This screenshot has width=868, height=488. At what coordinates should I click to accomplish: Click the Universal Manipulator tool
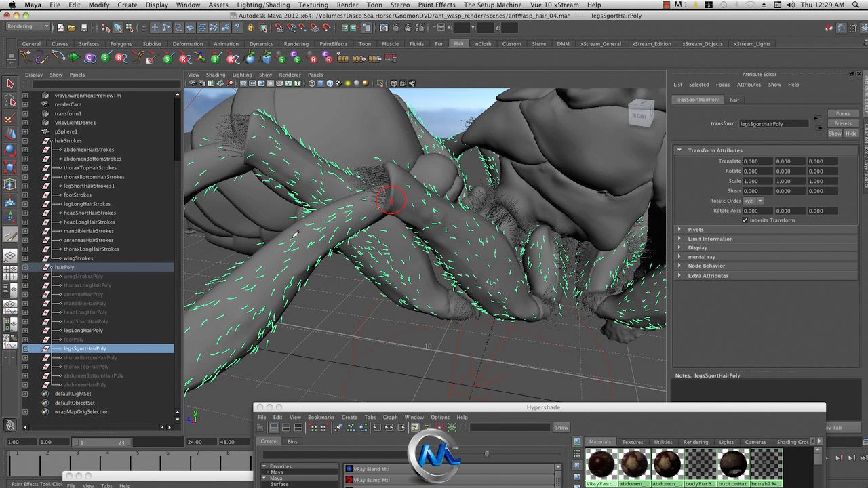[x=10, y=184]
